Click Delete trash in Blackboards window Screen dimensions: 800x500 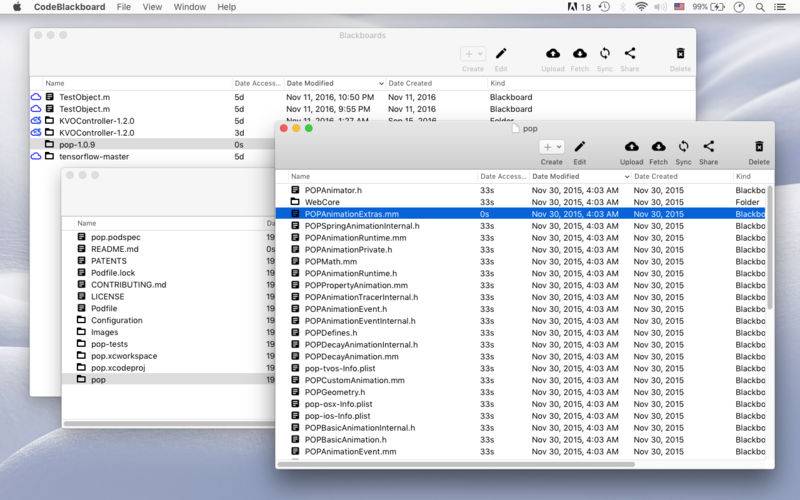(680, 54)
